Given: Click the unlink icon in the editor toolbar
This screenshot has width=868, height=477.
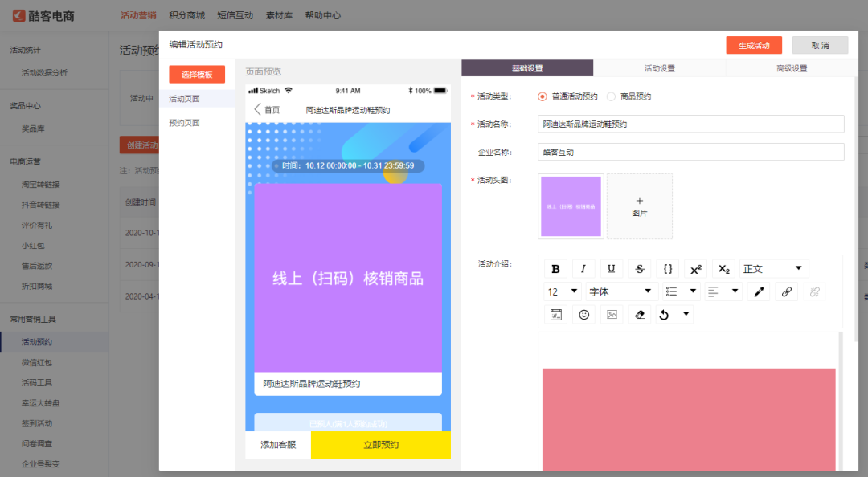Looking at the screenshot, I should (x=815, y=291).
